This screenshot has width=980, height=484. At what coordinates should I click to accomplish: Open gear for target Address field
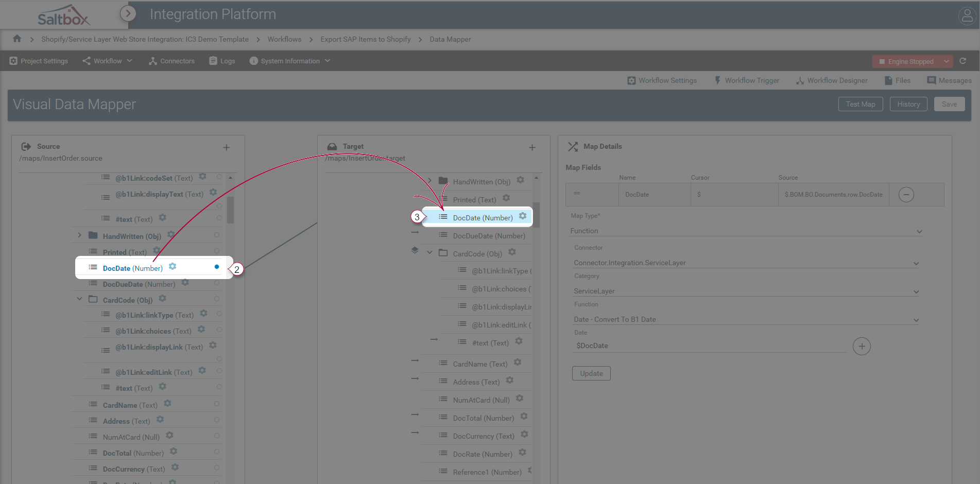(x=510, y=381)
